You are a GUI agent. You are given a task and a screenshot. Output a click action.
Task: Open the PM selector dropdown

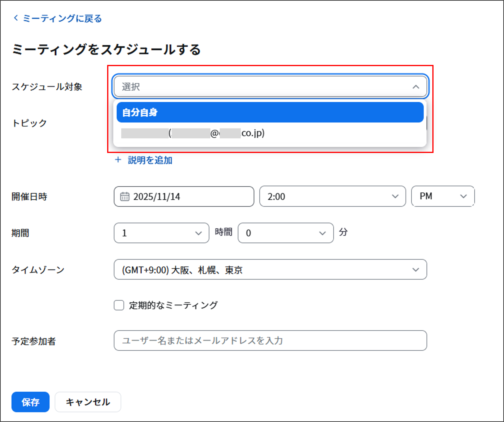(x=443, y=196)
